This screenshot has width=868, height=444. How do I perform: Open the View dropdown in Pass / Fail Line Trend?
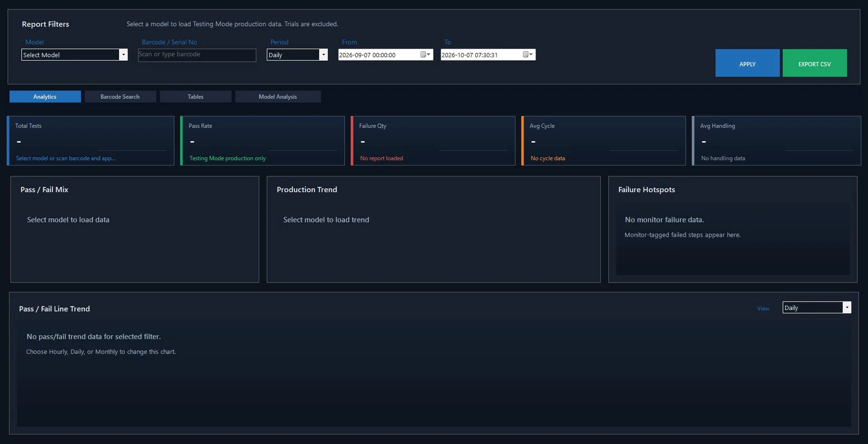(x=847, y=308)
